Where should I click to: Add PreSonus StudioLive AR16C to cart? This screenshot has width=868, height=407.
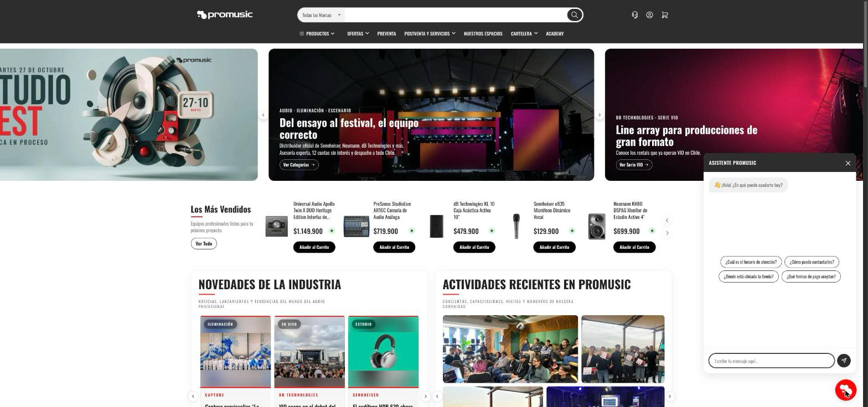[x=394, y=247]
